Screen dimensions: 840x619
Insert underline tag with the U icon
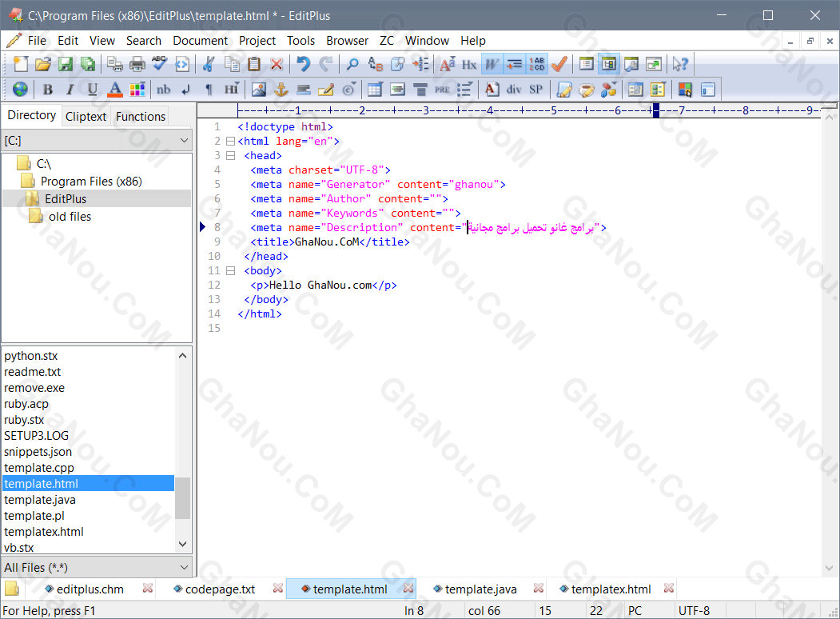pos(92,90)
